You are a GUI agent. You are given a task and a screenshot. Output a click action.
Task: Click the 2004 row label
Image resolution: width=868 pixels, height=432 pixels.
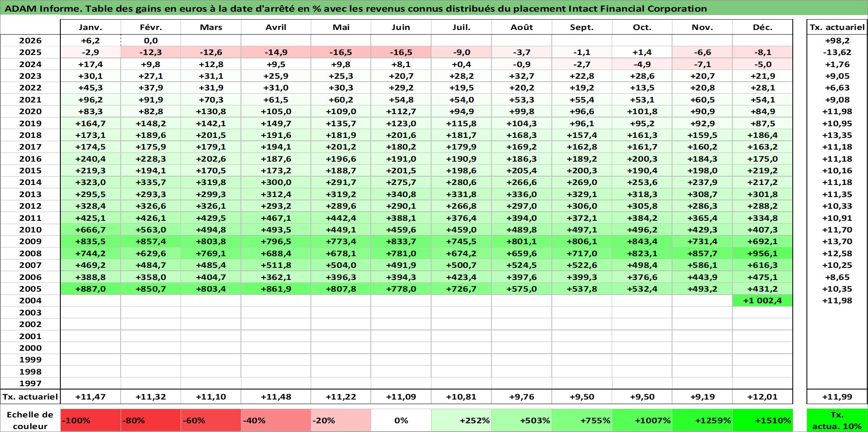click(30, 300)
